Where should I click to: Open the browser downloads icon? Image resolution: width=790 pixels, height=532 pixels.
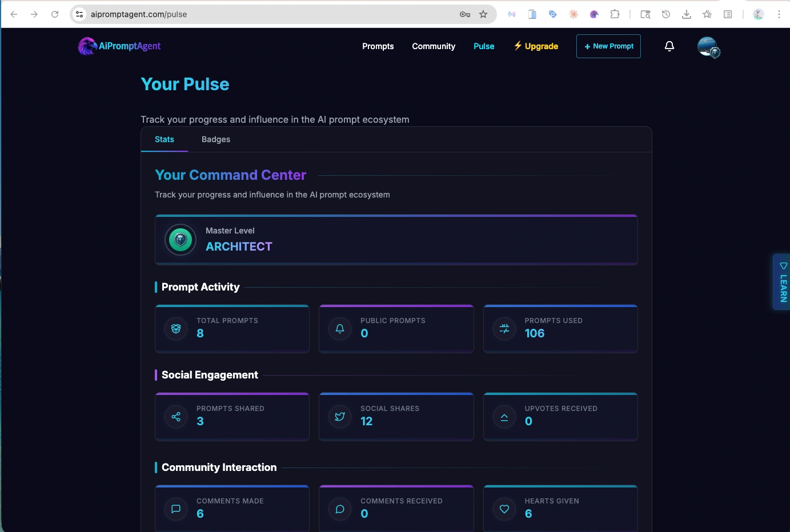click(687, 14)
